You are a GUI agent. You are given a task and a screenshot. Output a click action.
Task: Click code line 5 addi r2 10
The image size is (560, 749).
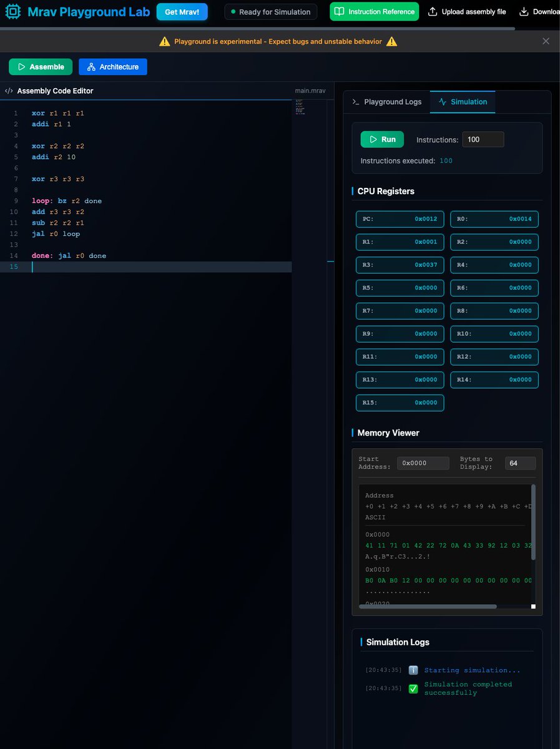(54, 157)
